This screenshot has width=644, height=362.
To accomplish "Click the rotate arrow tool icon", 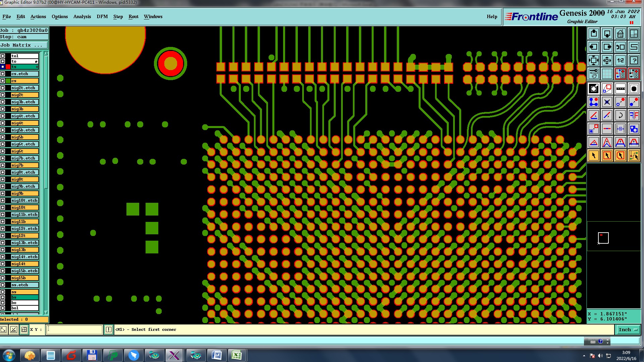I will point(620,115).
